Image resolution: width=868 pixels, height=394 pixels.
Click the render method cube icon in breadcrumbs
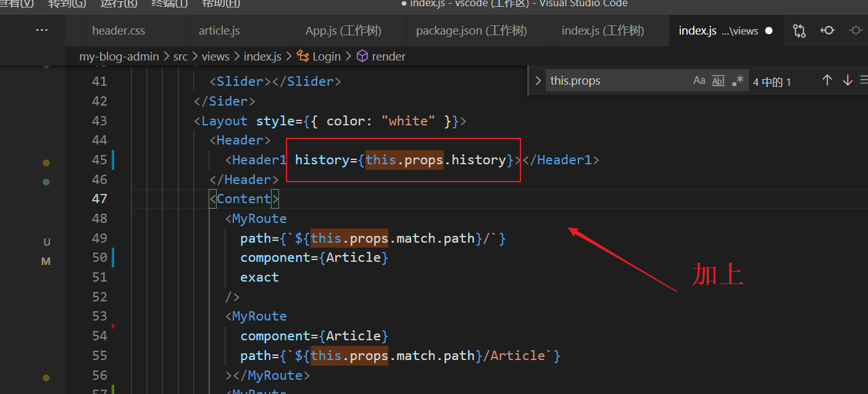coord(362,56)
